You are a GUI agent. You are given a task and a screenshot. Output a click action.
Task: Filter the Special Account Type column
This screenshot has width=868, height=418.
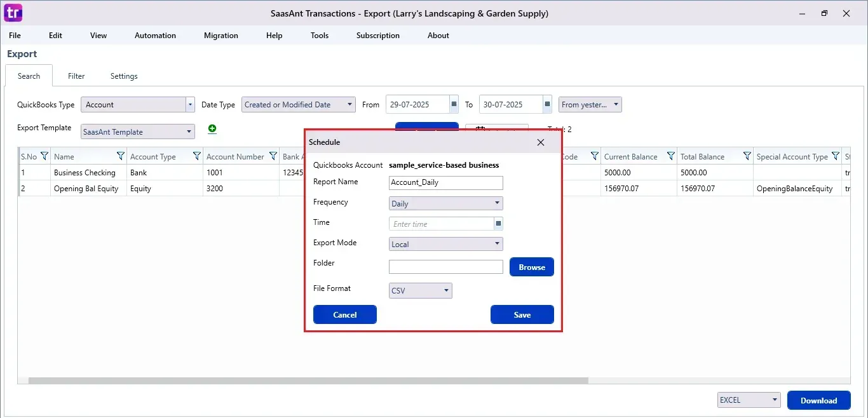click(836, 156)
